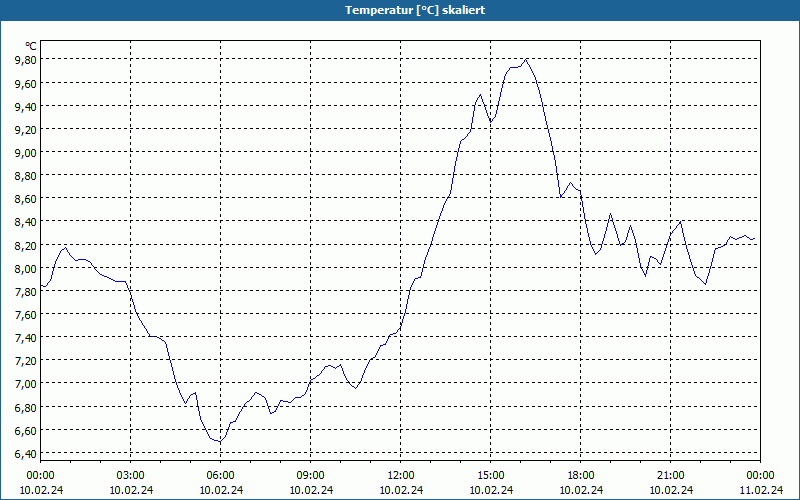Click the 7,60 y-axis value
Image resolution: width=800 pixels, height=500 pixels.
click(x=26, y=314)
